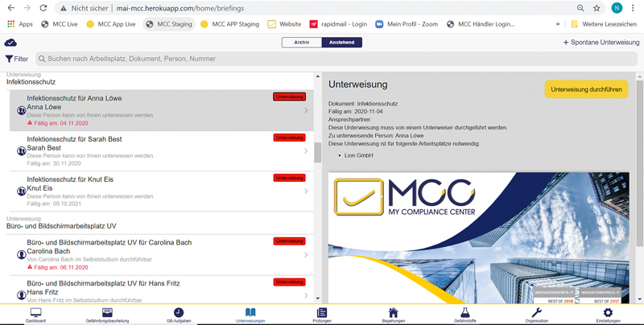Open Organisation wrench icon
Viewport: 644px width, 325px height.
(536, 314)
